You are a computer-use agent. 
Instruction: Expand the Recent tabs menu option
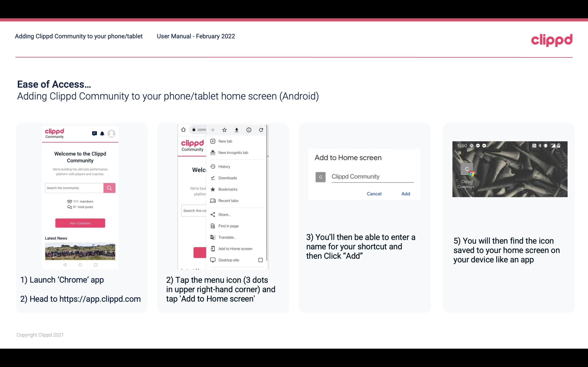[228, 201]
